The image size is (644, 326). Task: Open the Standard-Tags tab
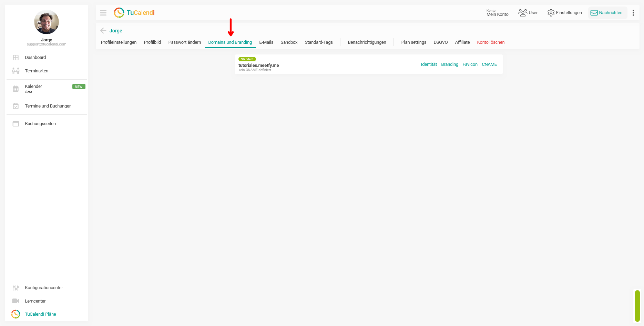pos(319,42)
